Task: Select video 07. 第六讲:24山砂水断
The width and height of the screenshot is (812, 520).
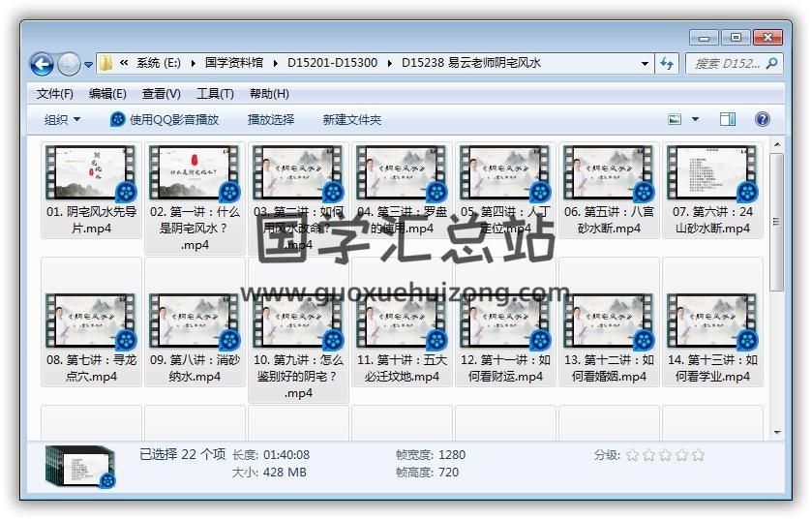Action: [712, 190]
